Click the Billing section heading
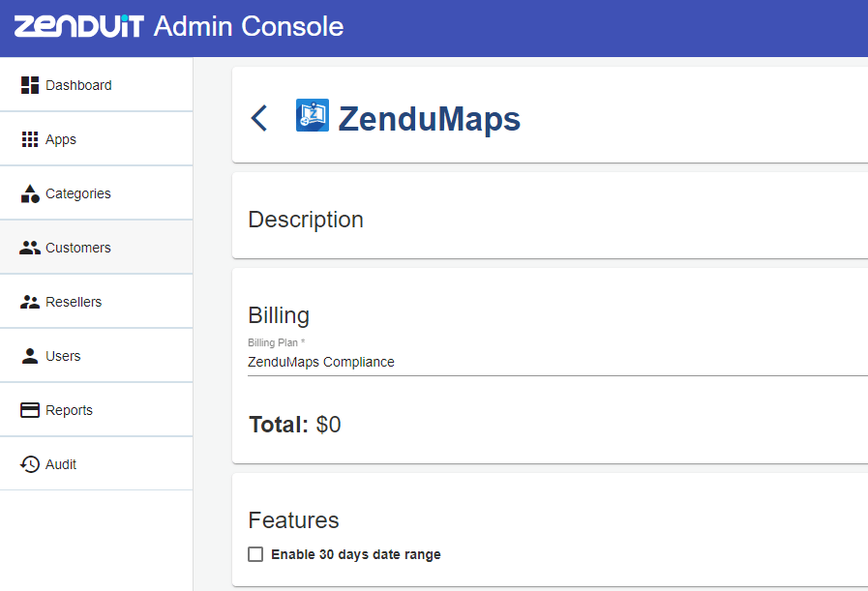 (279, 315)
